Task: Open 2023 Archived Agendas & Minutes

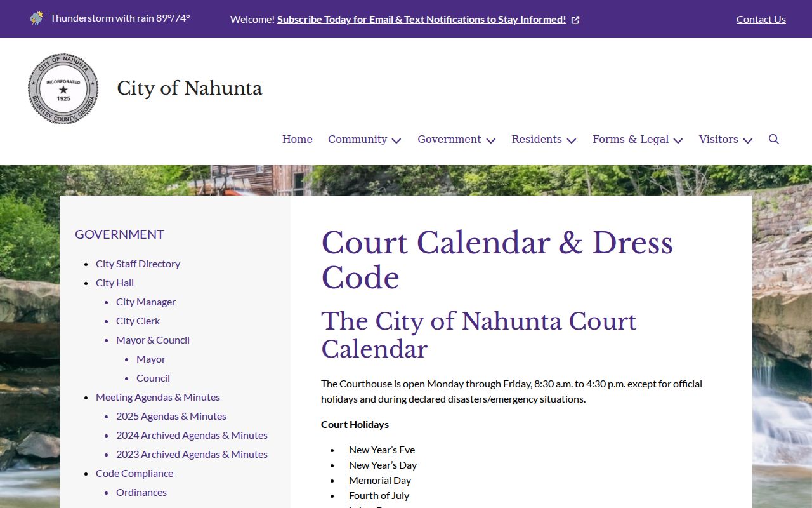Action: [192, 454]
